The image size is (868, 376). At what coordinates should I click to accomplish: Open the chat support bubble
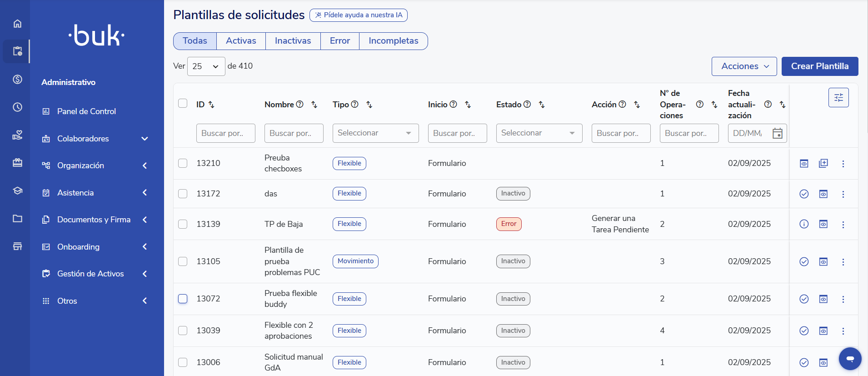click(850, 359)
